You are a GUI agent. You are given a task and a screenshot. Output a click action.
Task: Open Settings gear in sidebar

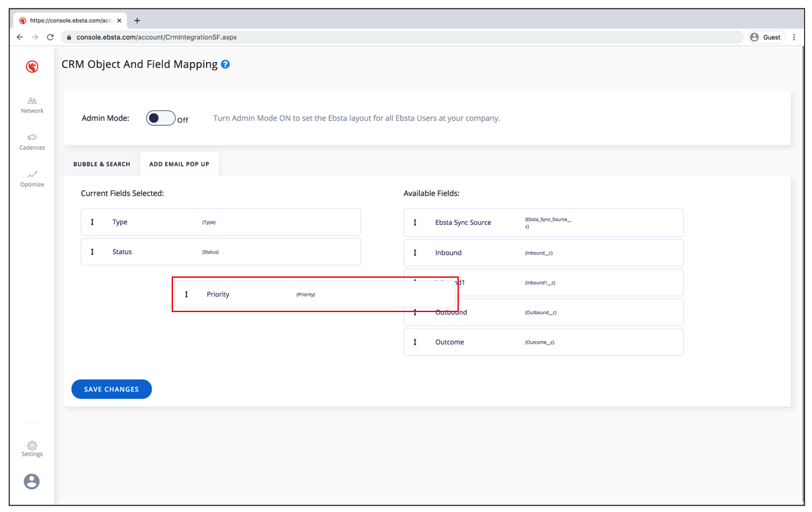click(x=32, y=445)
